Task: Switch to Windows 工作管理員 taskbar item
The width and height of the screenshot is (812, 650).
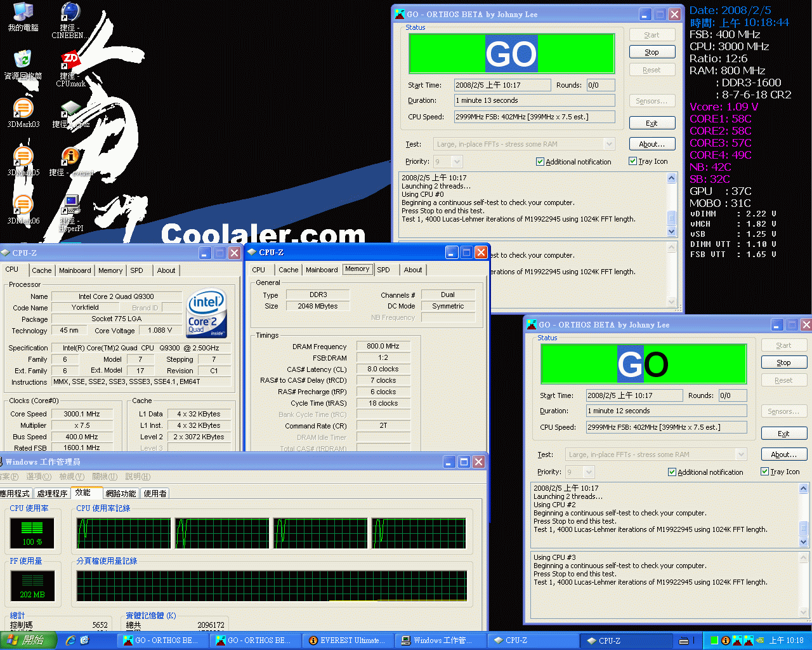Action: [x=440, y=640]
